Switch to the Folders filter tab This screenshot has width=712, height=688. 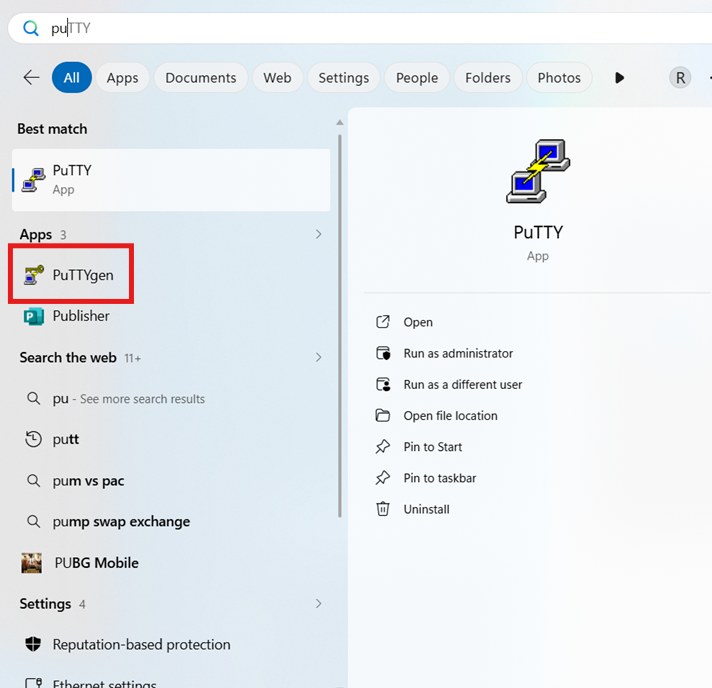488,78
